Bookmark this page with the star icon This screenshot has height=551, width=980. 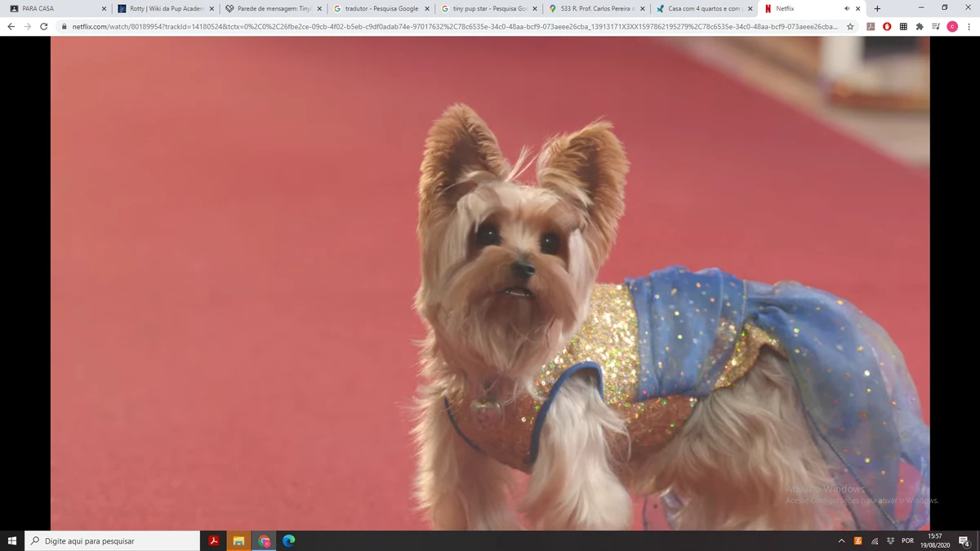850,27
